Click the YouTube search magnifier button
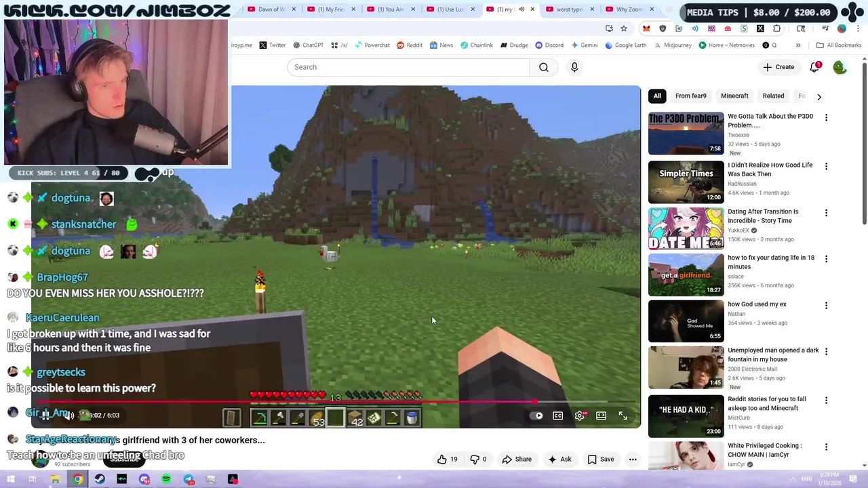The height and width of the screenshot is (488, 868). pyautogui.click(x=544, y=67)
